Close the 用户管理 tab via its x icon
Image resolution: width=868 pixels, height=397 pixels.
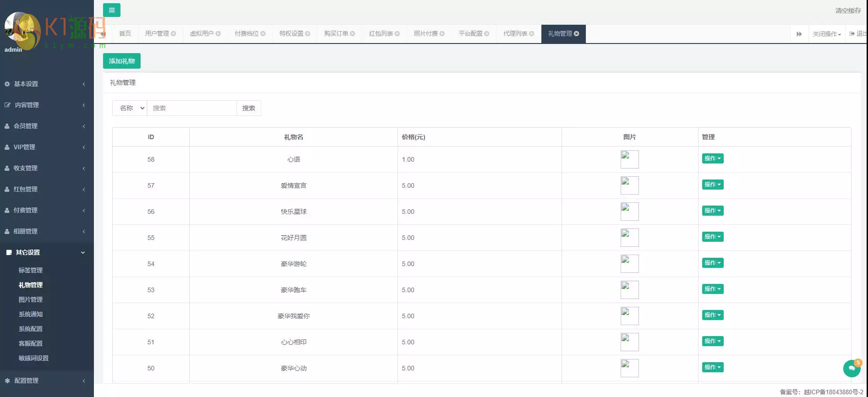tap(174, 33)
